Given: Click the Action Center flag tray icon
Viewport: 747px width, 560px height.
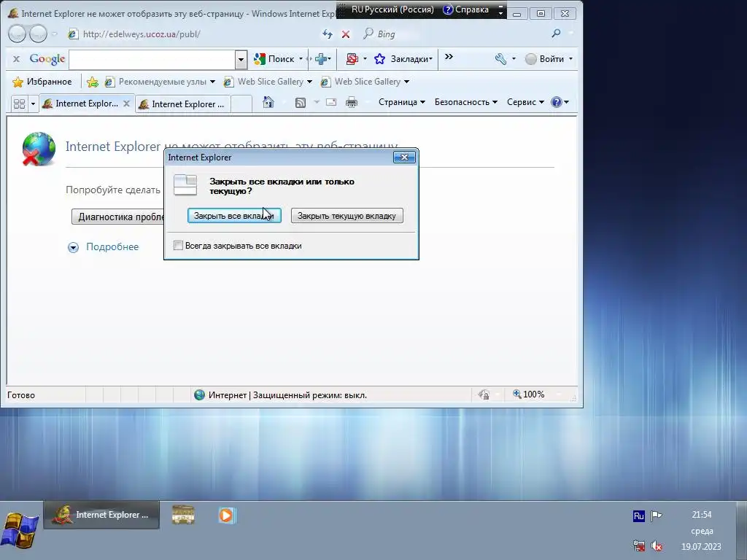Looking at the screenshot, I should tap(657, 516).
